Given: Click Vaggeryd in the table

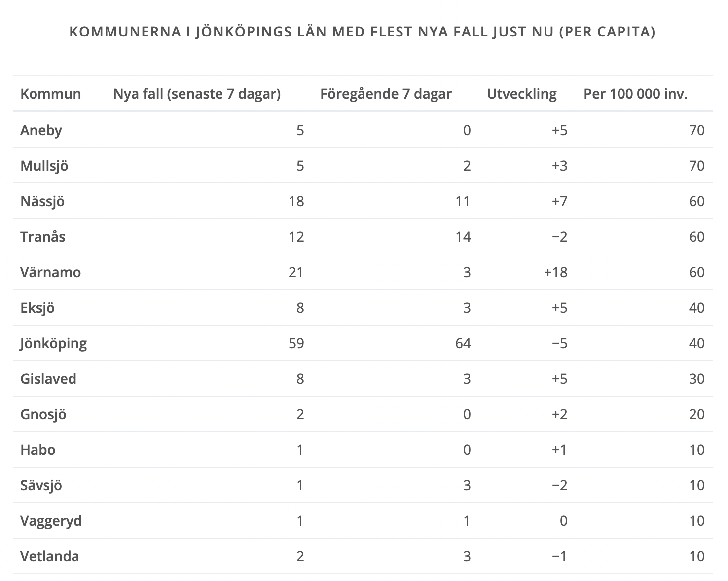Looking at the screenshot, I should (51, 521).
